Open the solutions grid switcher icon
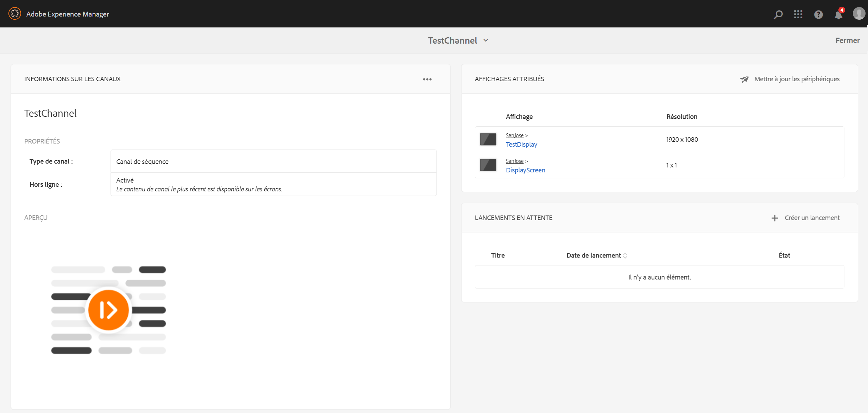Screen dimensions: 868x413 tap(798, 14)
